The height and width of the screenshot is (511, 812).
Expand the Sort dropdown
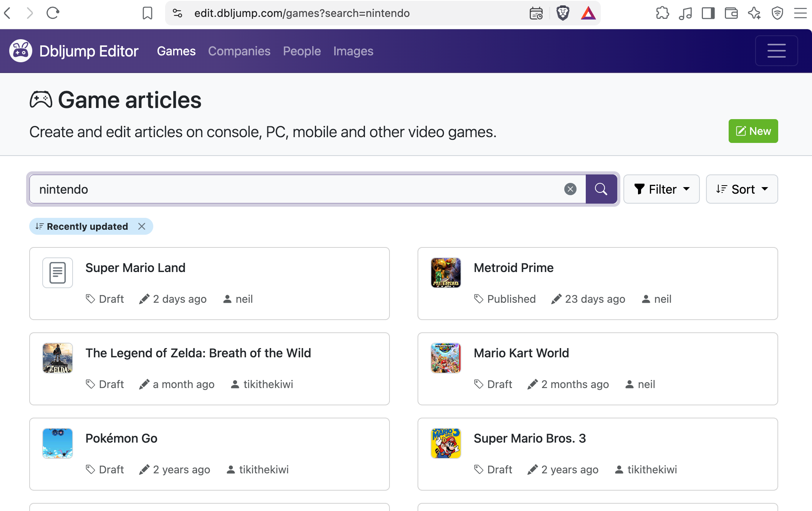[742, 189]
